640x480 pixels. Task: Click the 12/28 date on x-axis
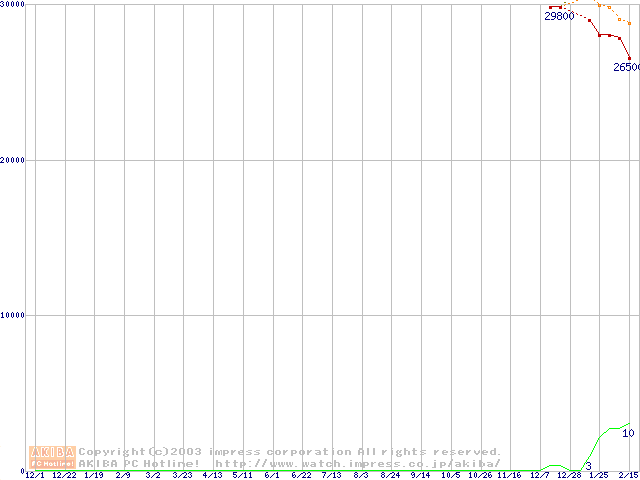pos(569,475)
